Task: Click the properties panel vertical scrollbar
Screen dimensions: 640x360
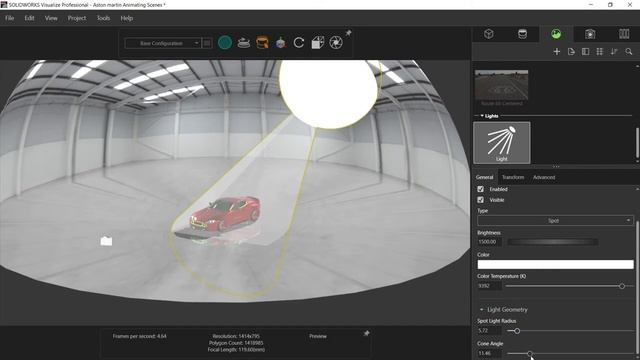Action: pyautogui.click(x=637, y=286)
